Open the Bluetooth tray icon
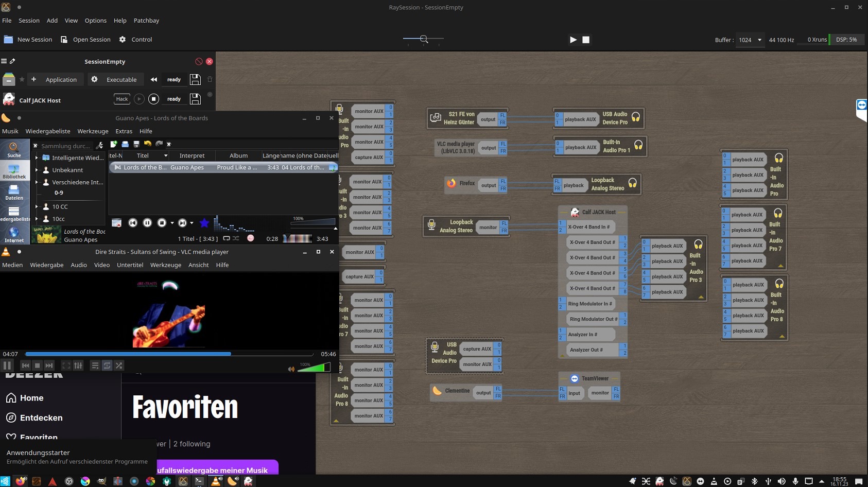The width and height of the screenshot is (868, 487). (754, 481)
